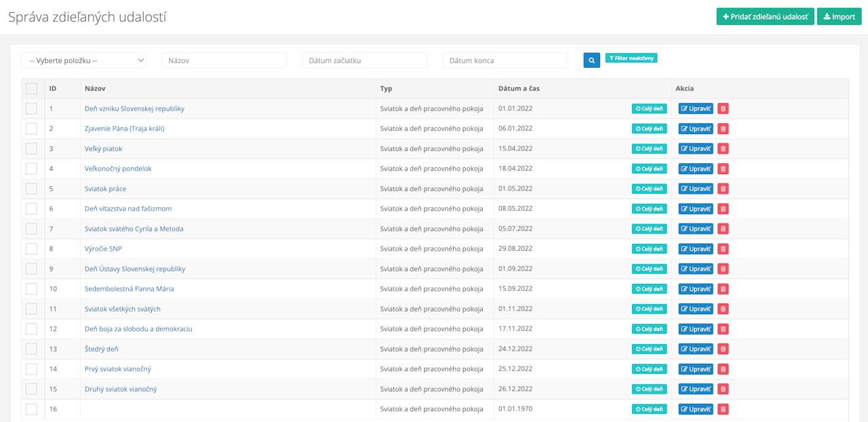The height and width of the screenshot is (422, 868).
Task: Trash Deň boja za slobodu a demokraciu
Action: (723, 329)
